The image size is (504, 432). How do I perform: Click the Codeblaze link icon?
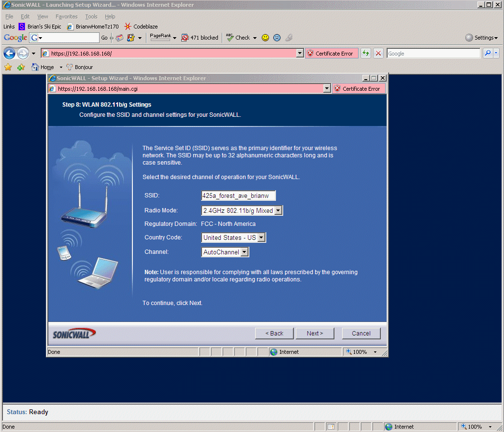pos(128,27)
